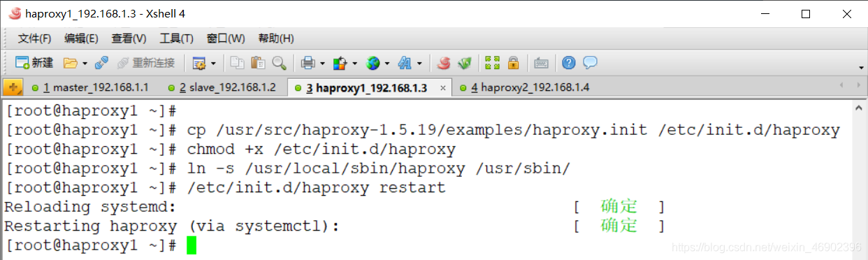868x260 pixels.
Task: Click the find magnifier icon
Action: coord(279,63)
